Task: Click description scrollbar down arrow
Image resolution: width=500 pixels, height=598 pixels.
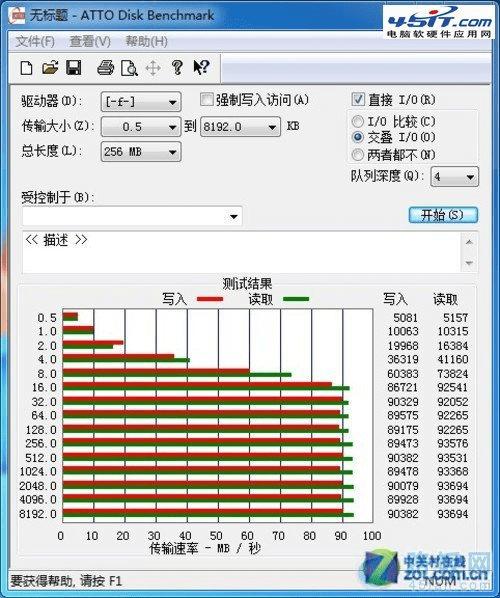Action: coord(469,263)
